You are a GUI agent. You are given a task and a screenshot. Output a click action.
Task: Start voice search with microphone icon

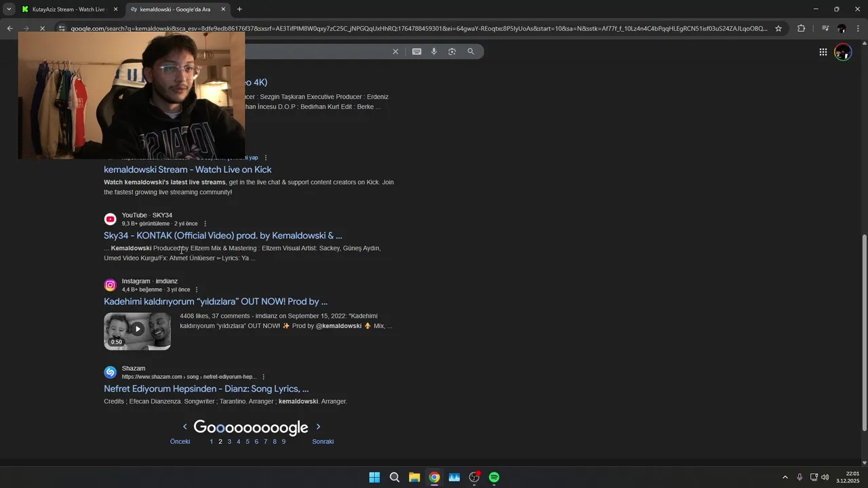point(434,52)
